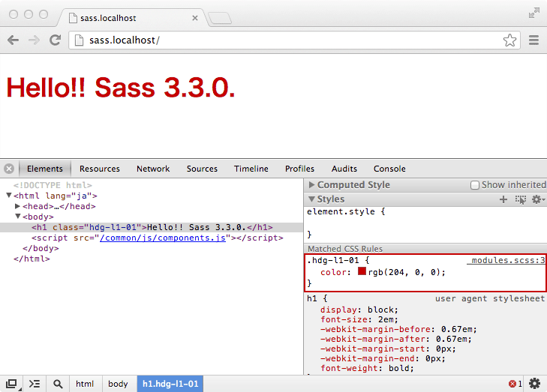Click the font-size: 2em property
The image size is (547, 392).
point(359,319)
